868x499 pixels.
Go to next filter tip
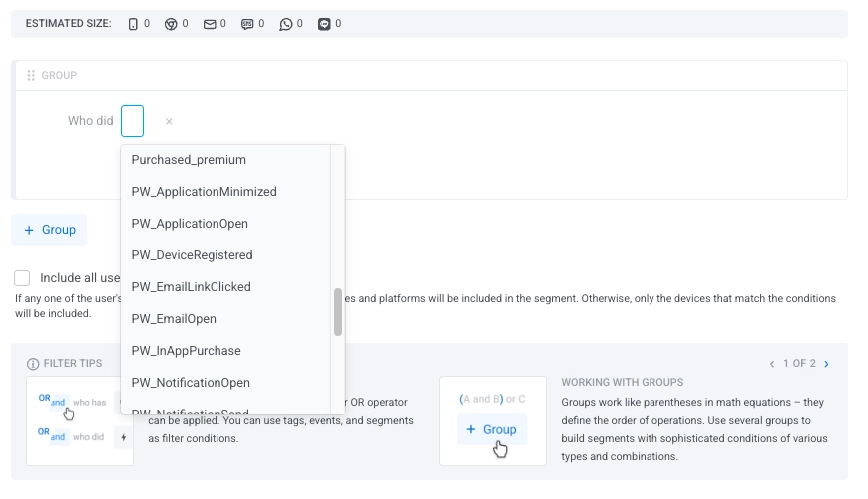826,364
